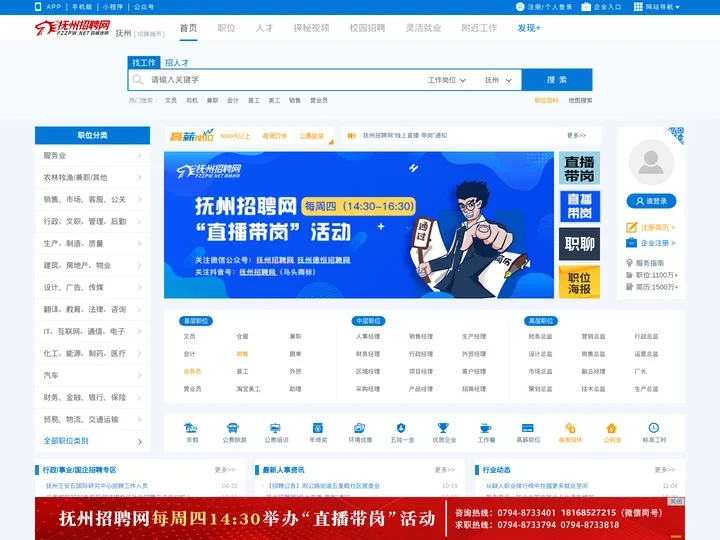Image resolution: width=720 pixels, height=540 pixels.
Task: Click the 直播带岗 main banner image
Action: pyautogui.click(x=359, y=225)
